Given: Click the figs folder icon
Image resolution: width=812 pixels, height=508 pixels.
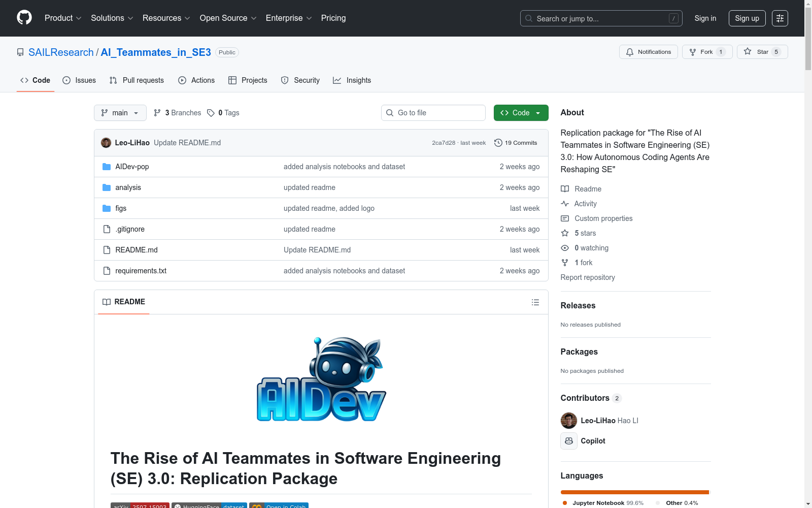Looking at the screenshot, I should (x=107, y=208).
